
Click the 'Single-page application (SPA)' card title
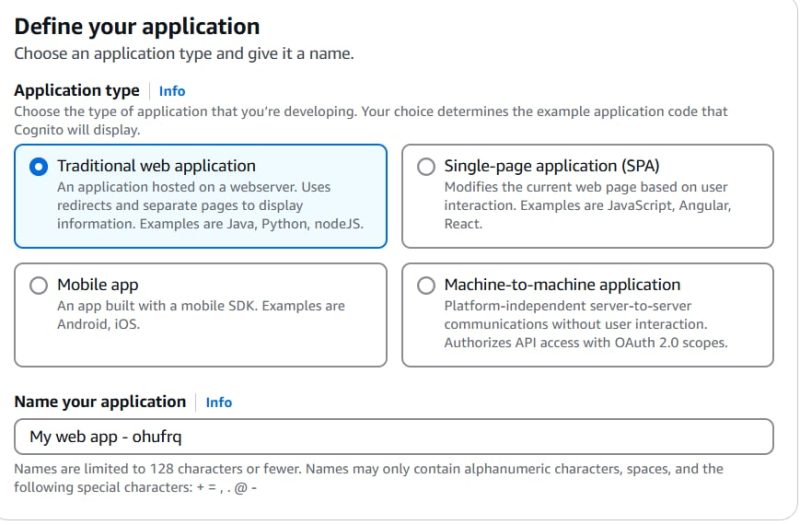[552, 166]
